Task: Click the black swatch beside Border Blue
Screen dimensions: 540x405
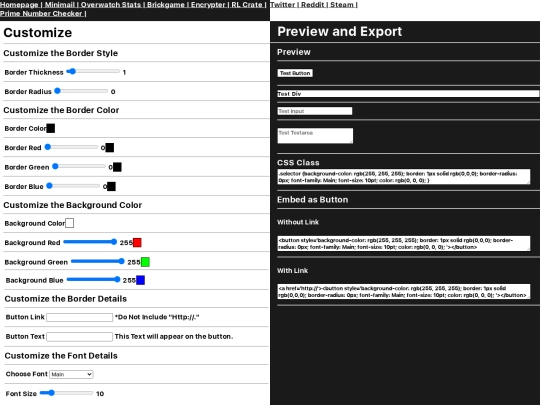Action: click(112, 186)
